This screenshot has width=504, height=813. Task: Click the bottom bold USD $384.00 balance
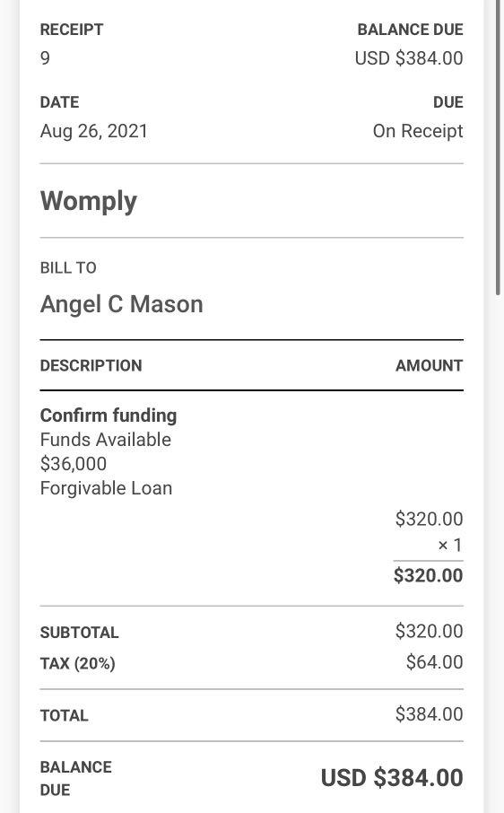tap(392, 778)
